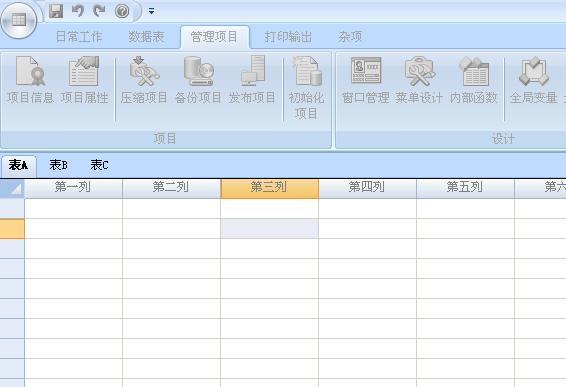Click the selected cell under 第三列
This screenshot has width=566, height=387.
[x=270, y=229]
